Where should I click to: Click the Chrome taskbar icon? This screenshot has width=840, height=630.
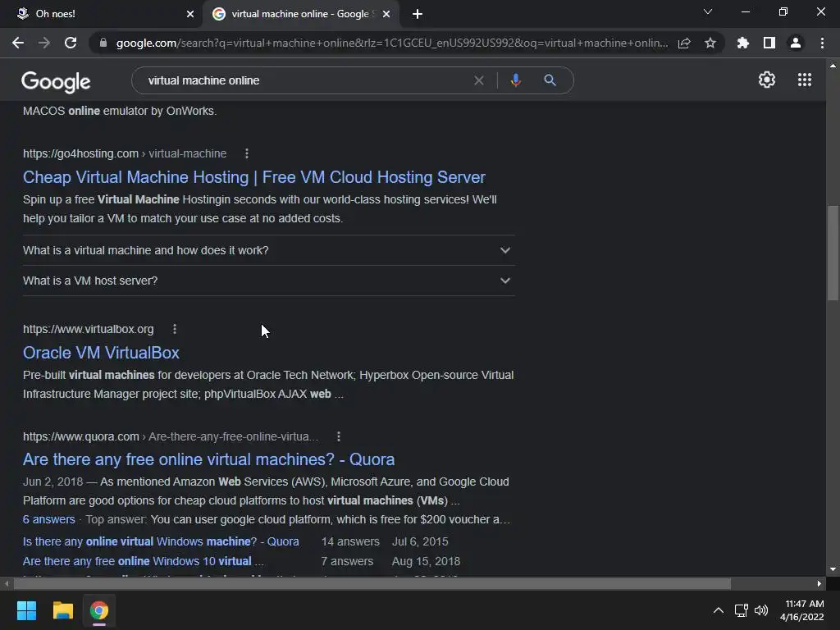pyautogui.click(x=99, y=610)
